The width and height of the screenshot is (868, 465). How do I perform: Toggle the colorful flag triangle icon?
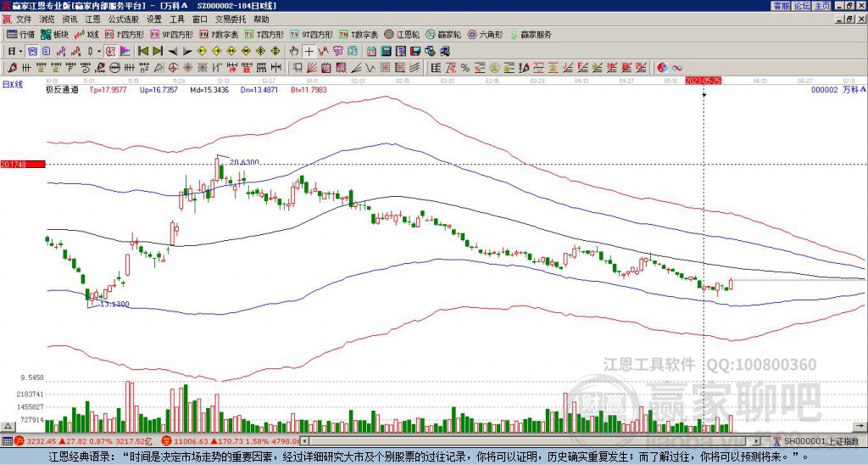point(125,51)
